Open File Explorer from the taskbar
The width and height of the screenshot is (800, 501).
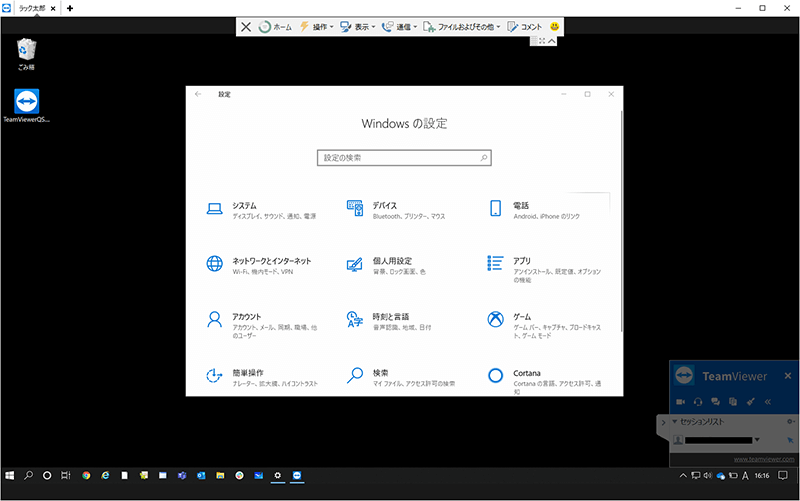point(220,475)
